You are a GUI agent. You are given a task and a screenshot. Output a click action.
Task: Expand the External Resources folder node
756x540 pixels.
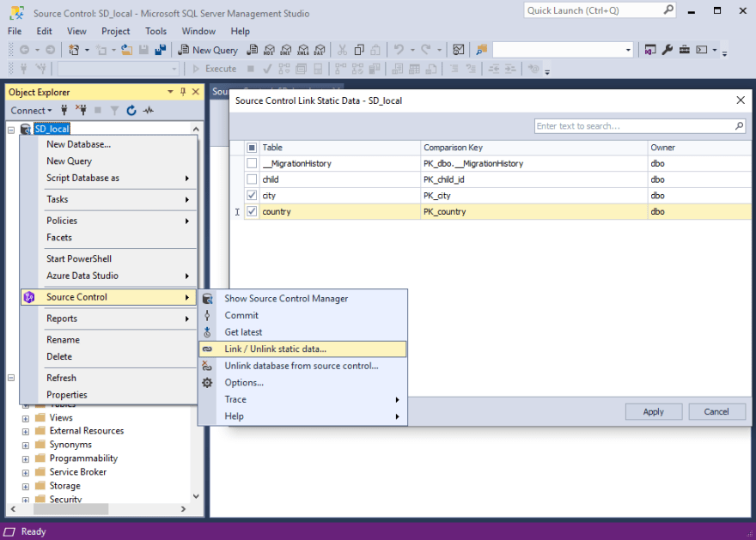tap(26, 432)
